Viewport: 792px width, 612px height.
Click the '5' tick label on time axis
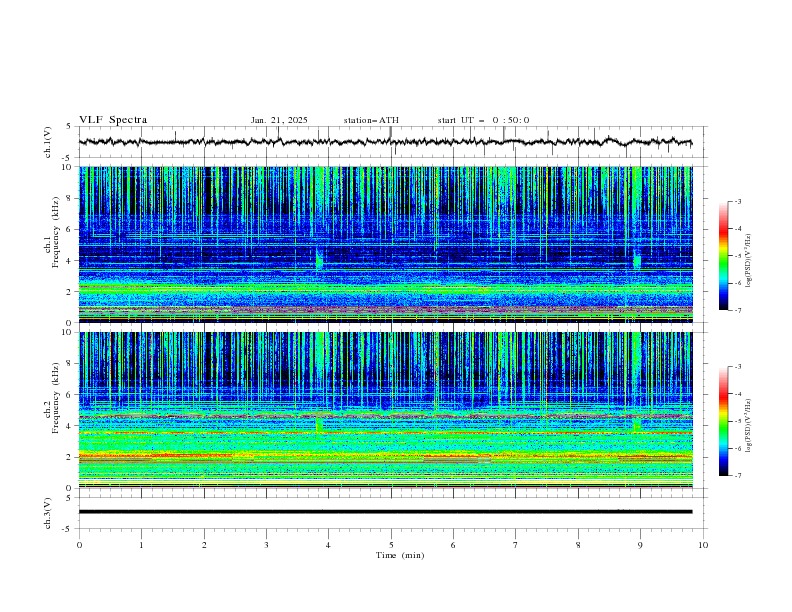tap(391, 545)
